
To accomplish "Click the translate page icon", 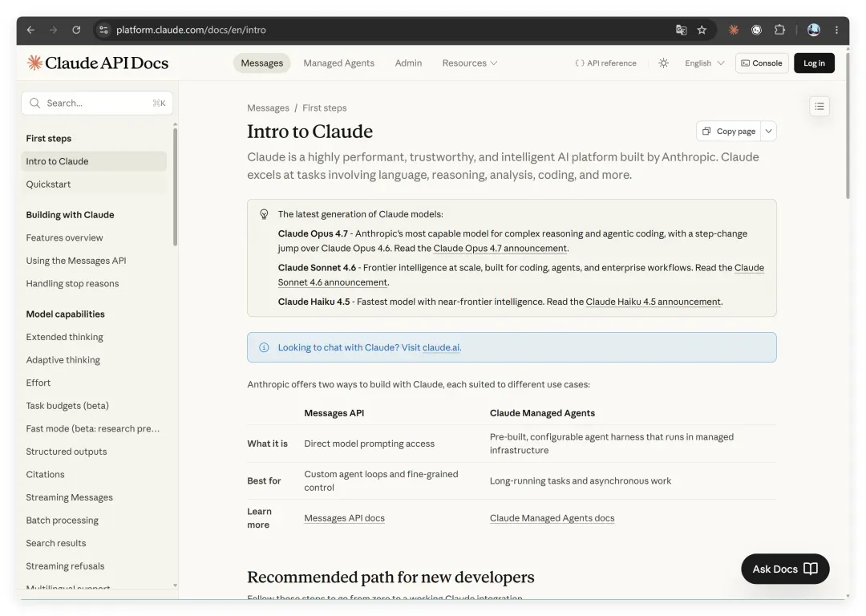I will click(x=681, y=30).
